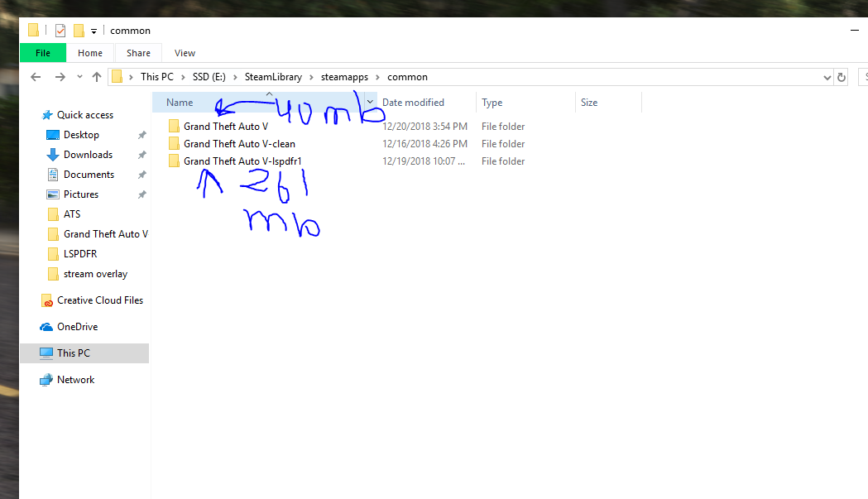Open Pictures in navigation pane
This screenshot has width=868, height=499.
pos(81,194)
